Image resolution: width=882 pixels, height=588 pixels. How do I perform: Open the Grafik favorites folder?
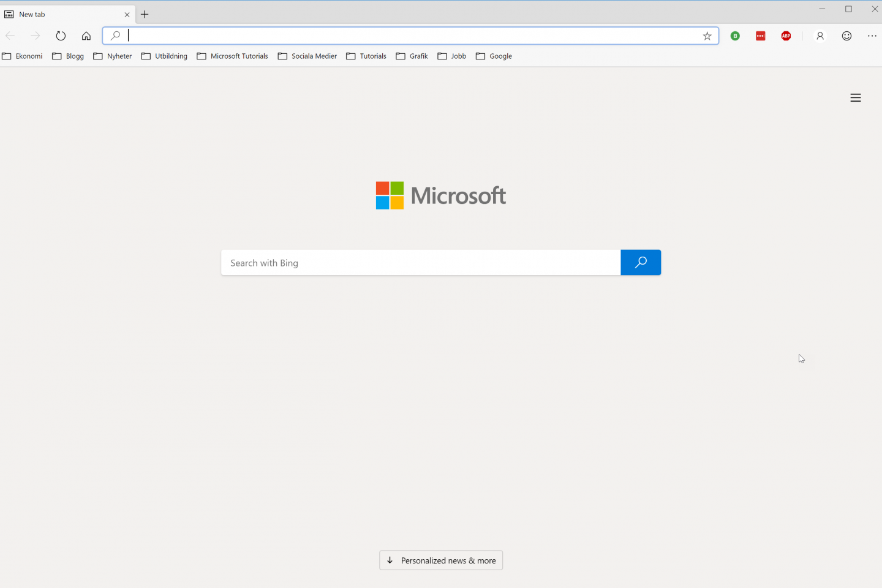point(412,56)
